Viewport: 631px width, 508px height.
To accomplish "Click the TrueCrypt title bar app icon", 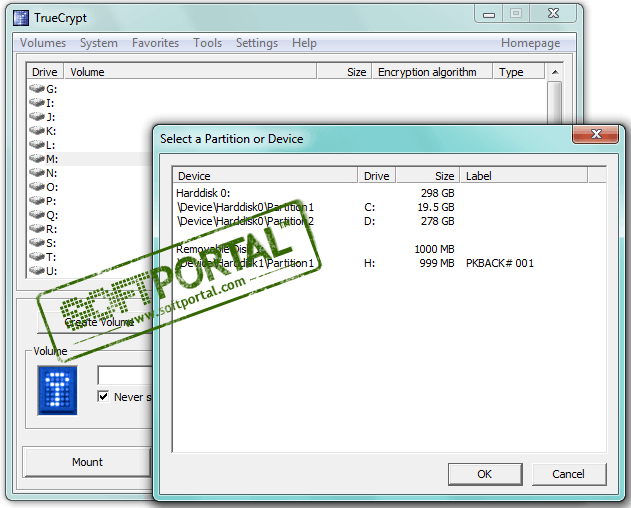I will (x=21, y=18).
